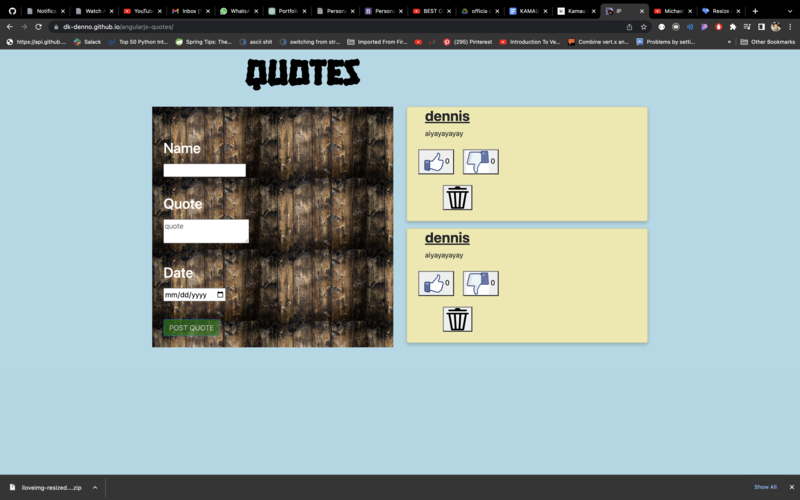Focus the quote text area
Screen dimensions: 800x500
pos(205,231)
